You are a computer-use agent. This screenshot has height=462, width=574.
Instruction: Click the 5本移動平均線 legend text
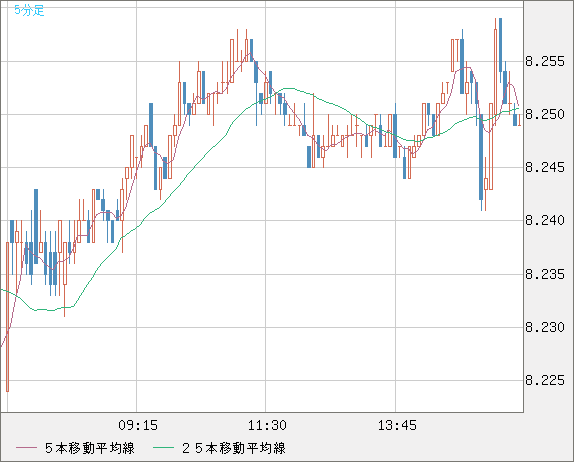[x=90, y=448]
